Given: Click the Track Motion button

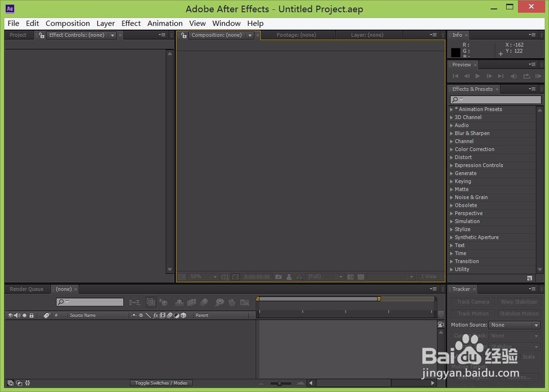Looking at the screenshot, I should point(473,313).
